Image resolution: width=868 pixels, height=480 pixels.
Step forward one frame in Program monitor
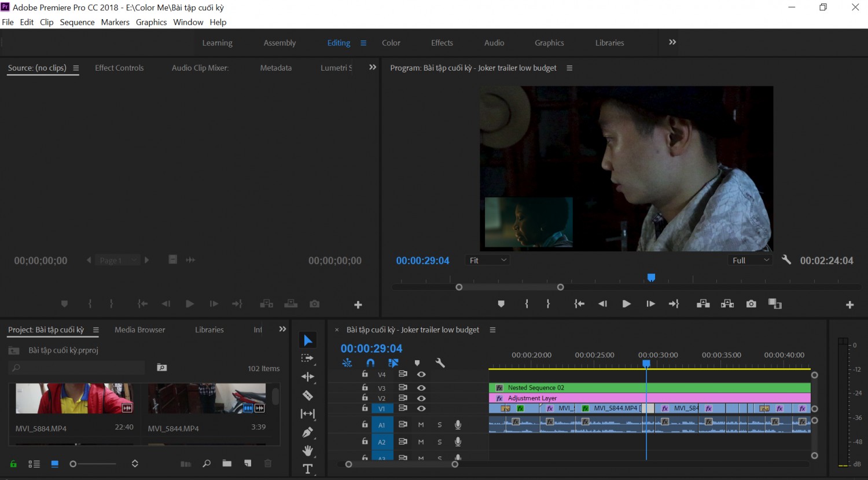650,304
